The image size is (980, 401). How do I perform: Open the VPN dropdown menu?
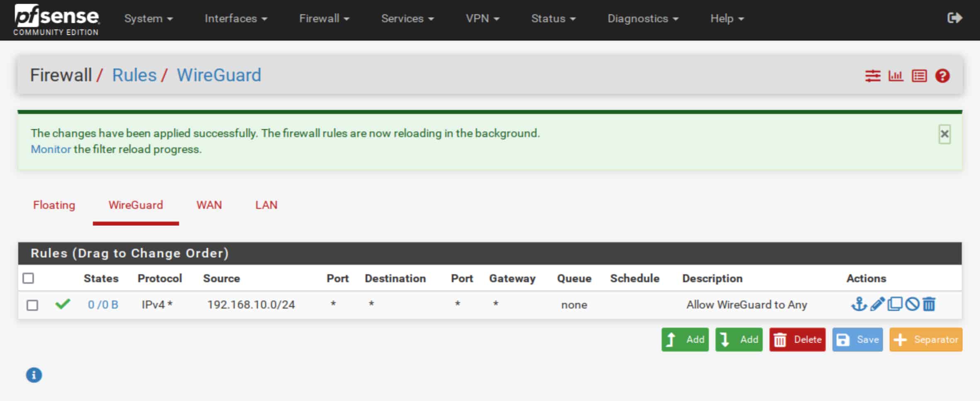pyautogui.click(x=483, y=19)
